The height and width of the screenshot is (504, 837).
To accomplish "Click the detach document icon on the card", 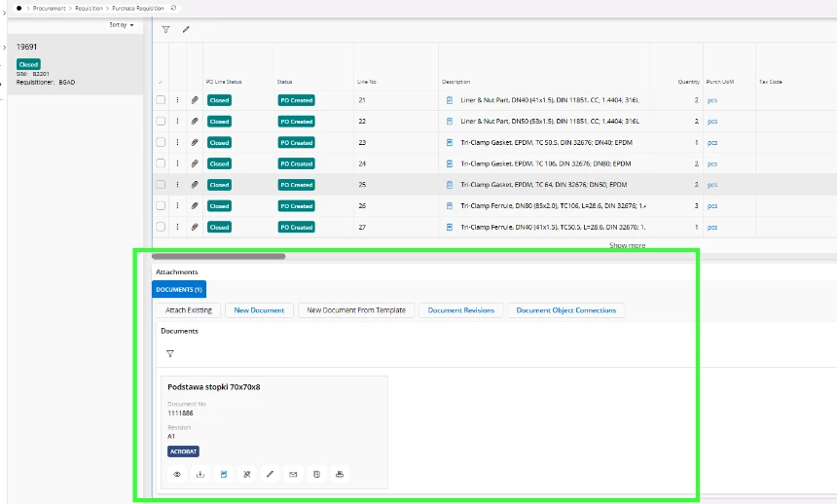I will pos(246,474).
